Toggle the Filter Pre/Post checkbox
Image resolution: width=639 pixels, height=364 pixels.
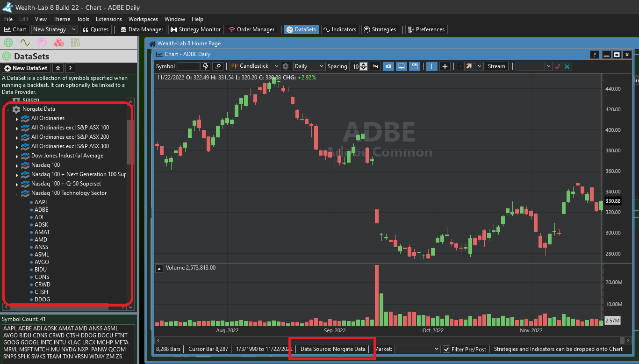pyautogui.click(x=446, y=349)
